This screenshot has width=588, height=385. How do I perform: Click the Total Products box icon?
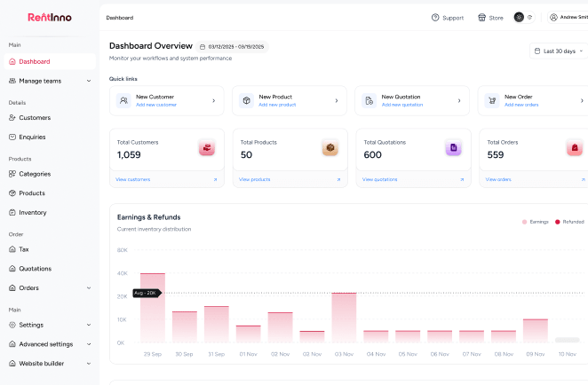330,148
